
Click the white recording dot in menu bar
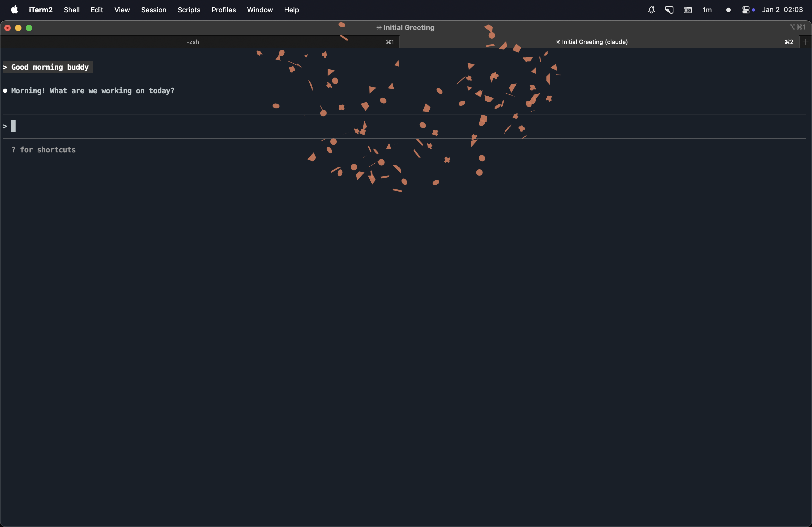click(728, 10)
